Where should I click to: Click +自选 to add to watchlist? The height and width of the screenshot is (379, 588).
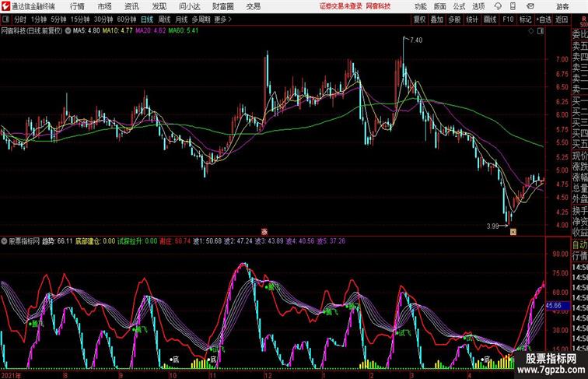(x=544, y=19)
